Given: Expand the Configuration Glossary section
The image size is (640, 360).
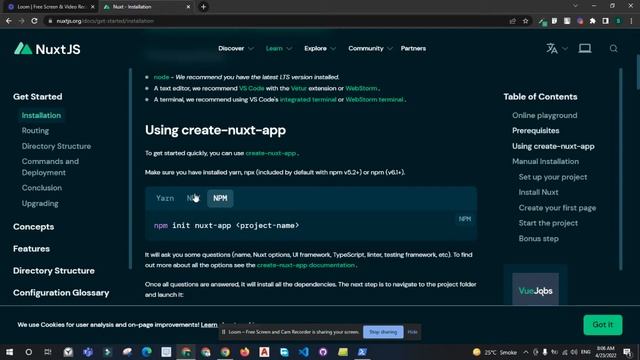Looking at the screenshot, I should pyautogui.click(x=61, y=293).
